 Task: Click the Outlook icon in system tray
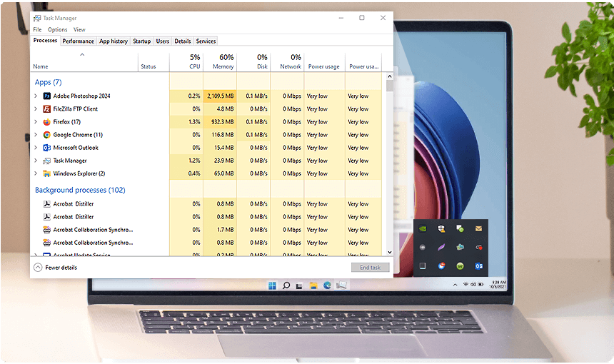478,266
